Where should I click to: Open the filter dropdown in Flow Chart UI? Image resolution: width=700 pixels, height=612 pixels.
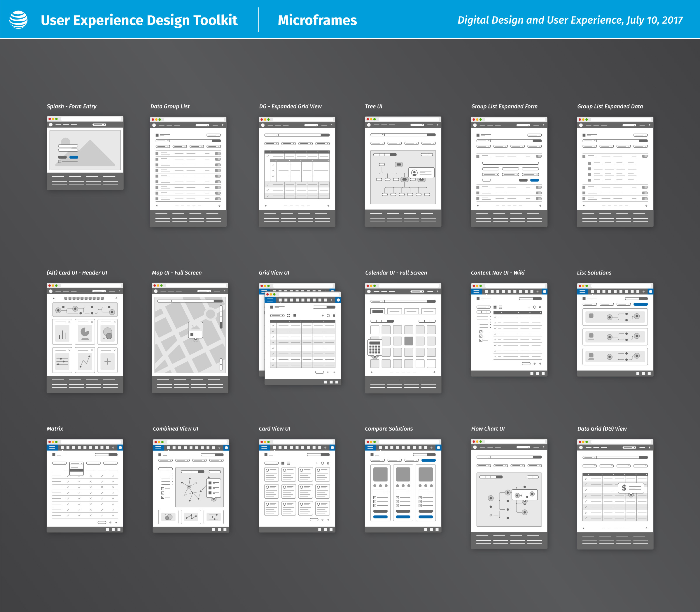(x=484, y=465)
